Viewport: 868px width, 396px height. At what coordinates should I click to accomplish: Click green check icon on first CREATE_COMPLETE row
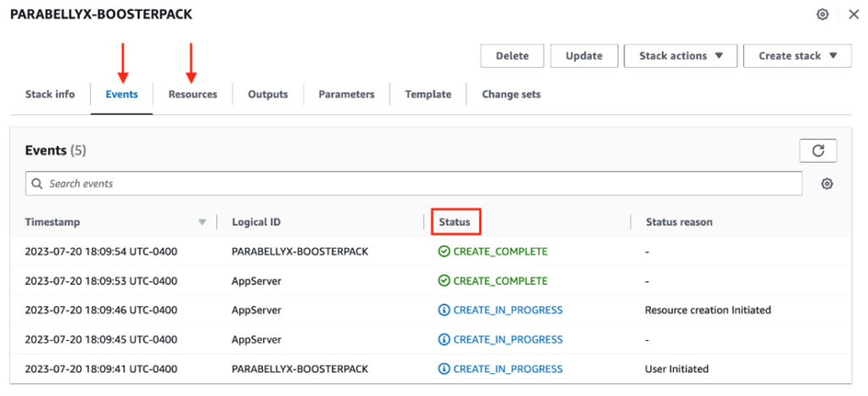pyautogui.click(x=444, y=251)
